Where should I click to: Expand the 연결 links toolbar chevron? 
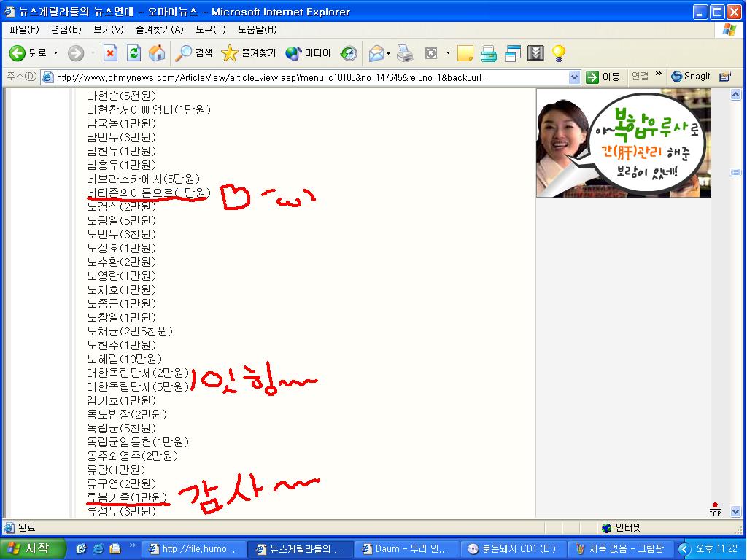point(659,74)
